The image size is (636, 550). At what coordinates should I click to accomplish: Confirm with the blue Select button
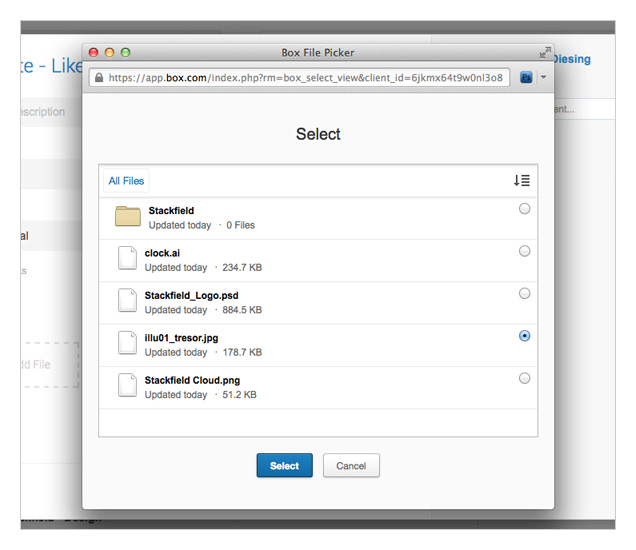pos(285,465)
